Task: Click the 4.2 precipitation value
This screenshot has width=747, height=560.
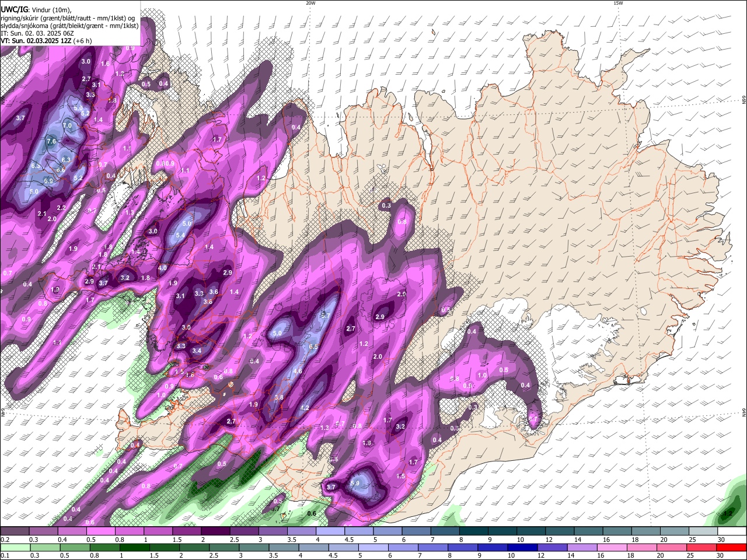Action: point(305,408)
